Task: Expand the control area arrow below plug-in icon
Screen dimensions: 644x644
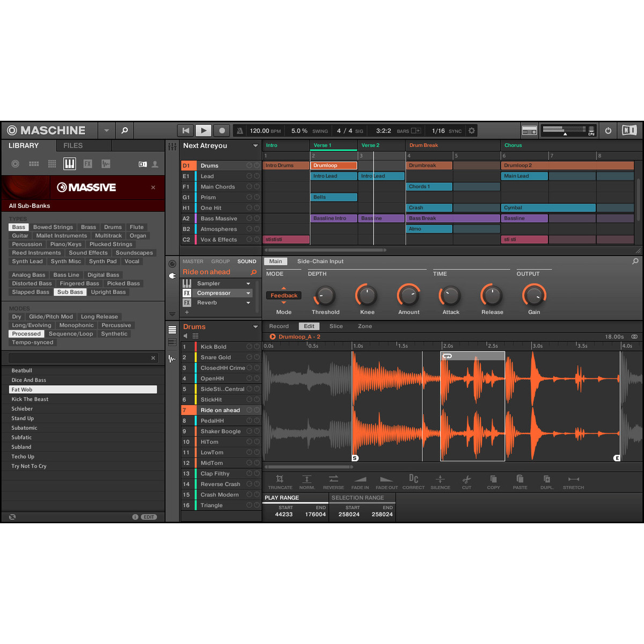Action: click(172, 314)
